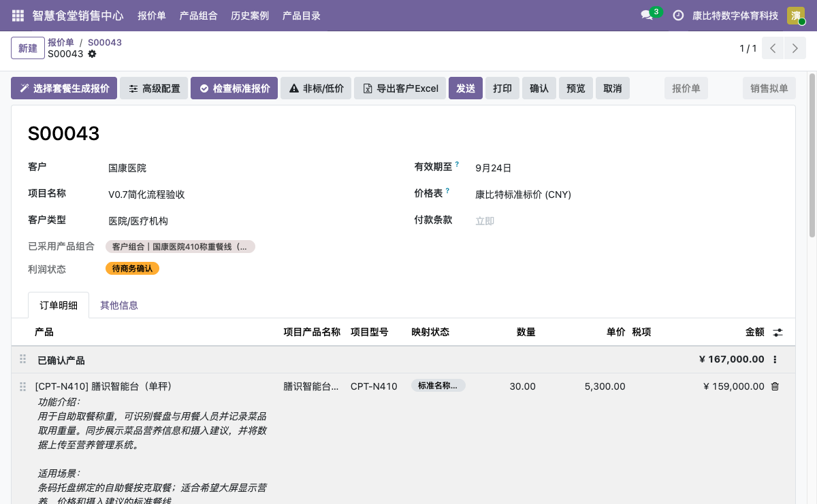
Task: Switch to 订单明细 tab
Action: tap(59, 305)
